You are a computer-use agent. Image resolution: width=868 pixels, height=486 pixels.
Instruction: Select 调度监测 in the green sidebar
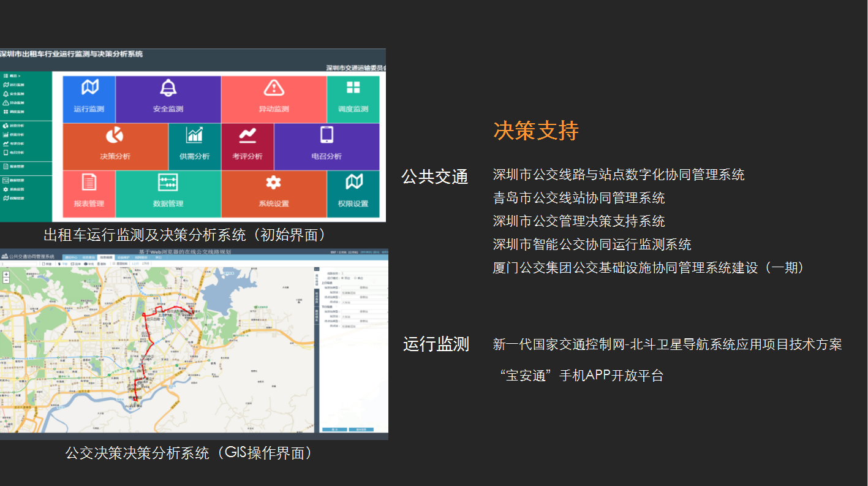[x=13, y=112]
